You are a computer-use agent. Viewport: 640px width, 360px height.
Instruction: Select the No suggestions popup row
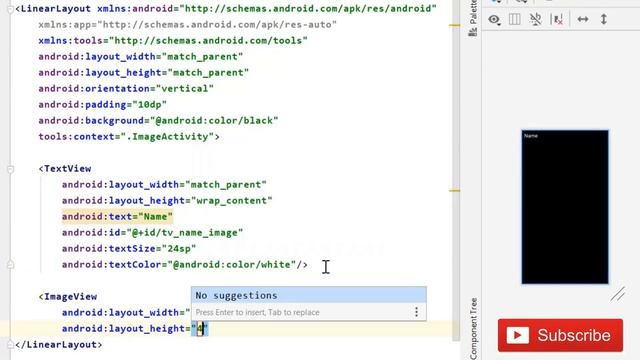309,295
